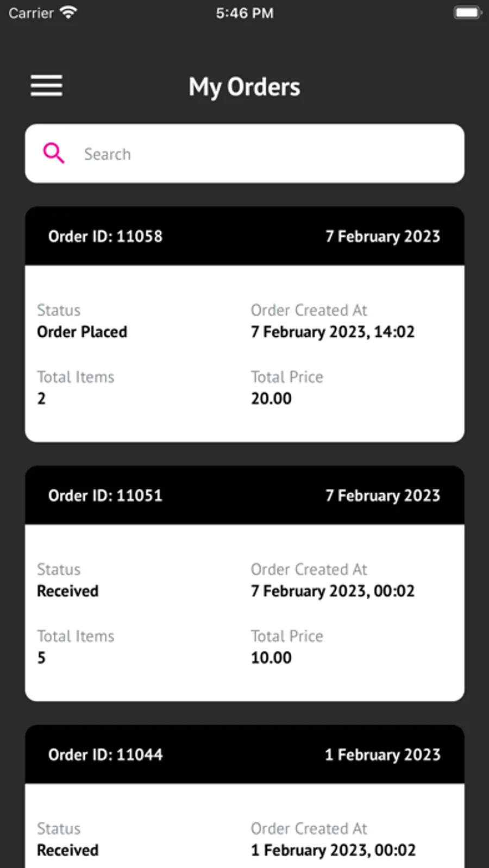
Task: Tap the battery indicator icon
Action: [x=467, y=12]
